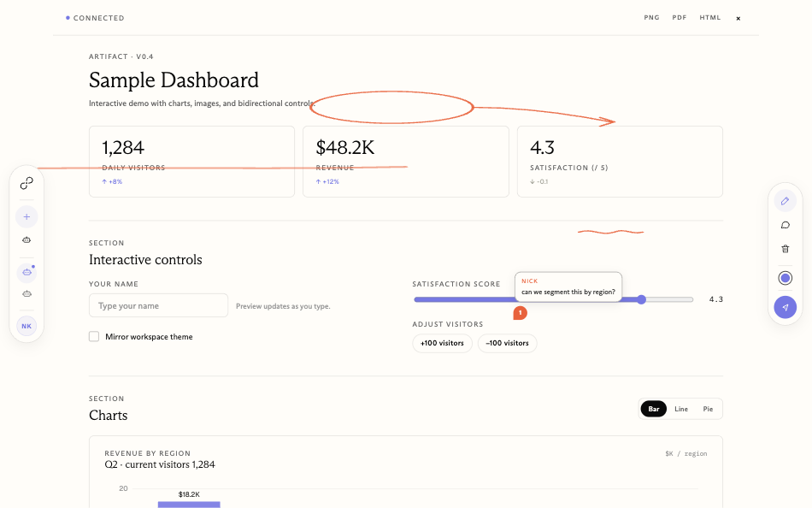Switch chart type to Line

(681, 409)
